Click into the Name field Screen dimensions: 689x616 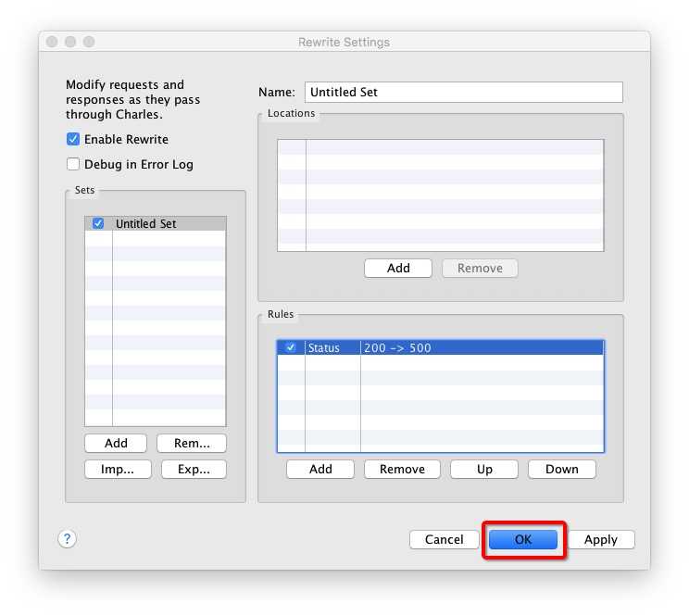coord(464,92)
